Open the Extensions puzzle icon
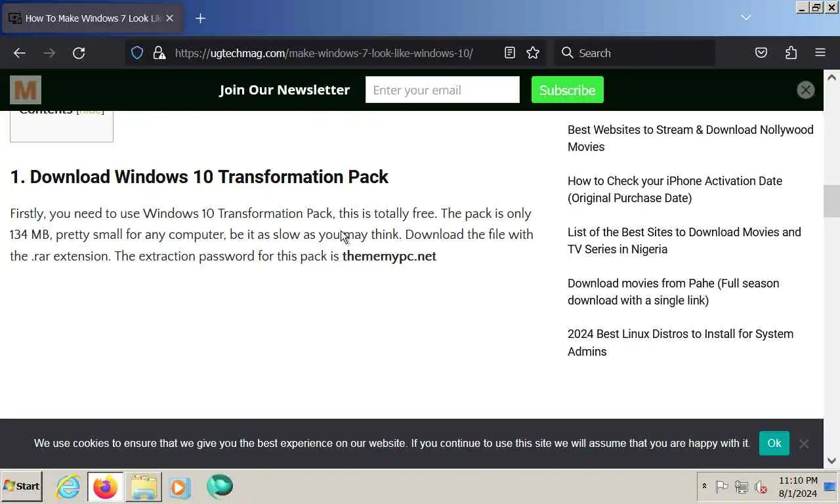This screenshot has height=504, width=840. pos(791,53)
